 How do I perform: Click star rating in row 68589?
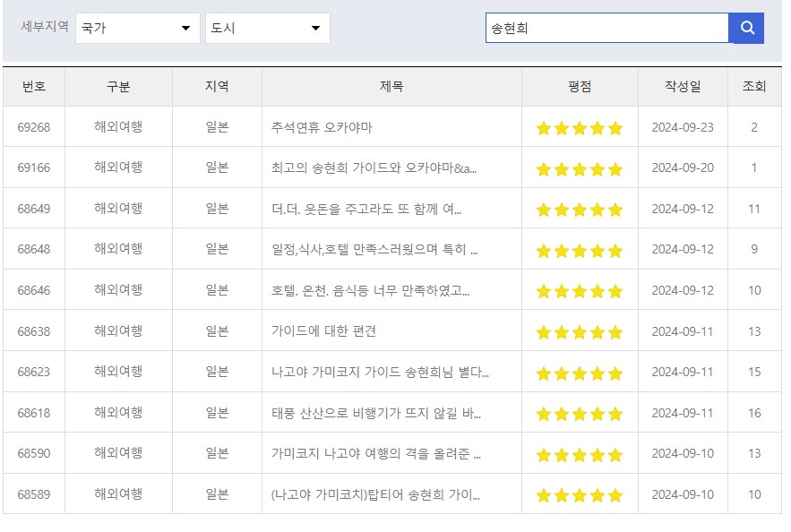[x=580, y=496]
